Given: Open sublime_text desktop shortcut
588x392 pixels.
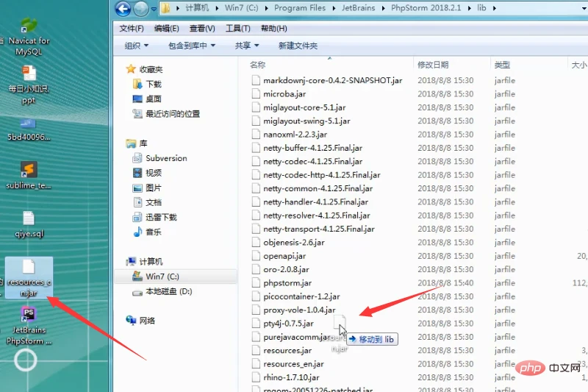Looking at the screenshot, I should (x=29, y=175).
